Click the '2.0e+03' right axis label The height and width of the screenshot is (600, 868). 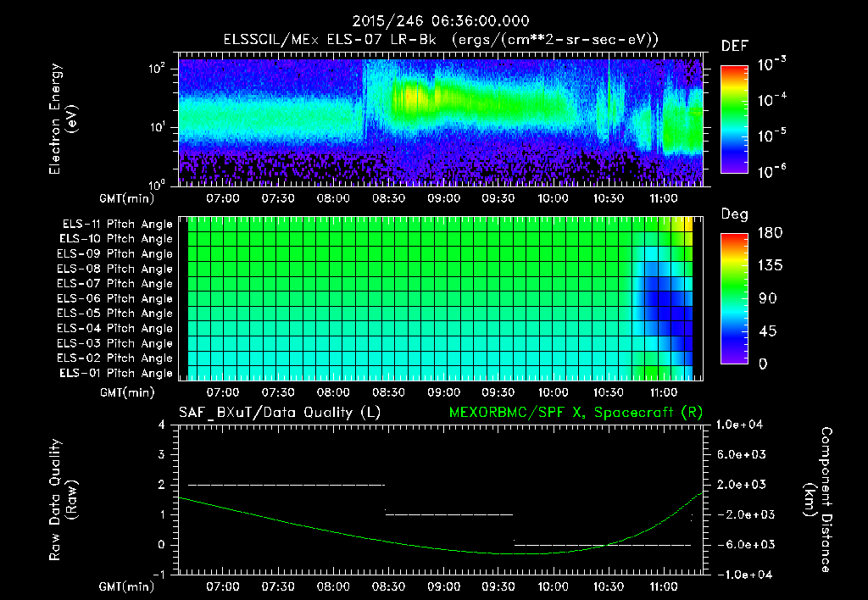point(741,484)
